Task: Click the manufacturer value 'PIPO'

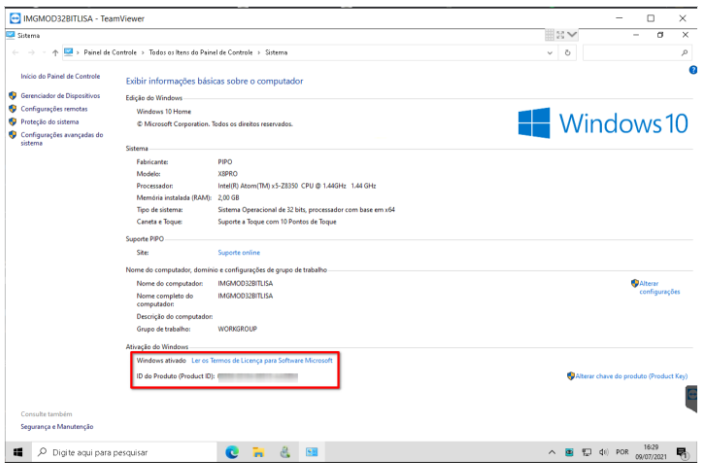Action: (225, 162)
